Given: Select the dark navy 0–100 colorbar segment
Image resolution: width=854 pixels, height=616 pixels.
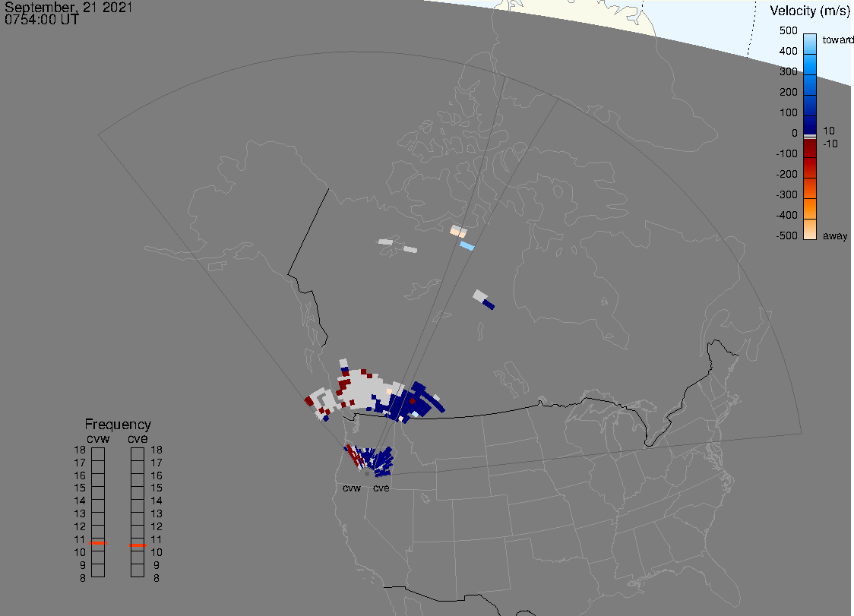Looking at the screenshot, I should point(810,125).
